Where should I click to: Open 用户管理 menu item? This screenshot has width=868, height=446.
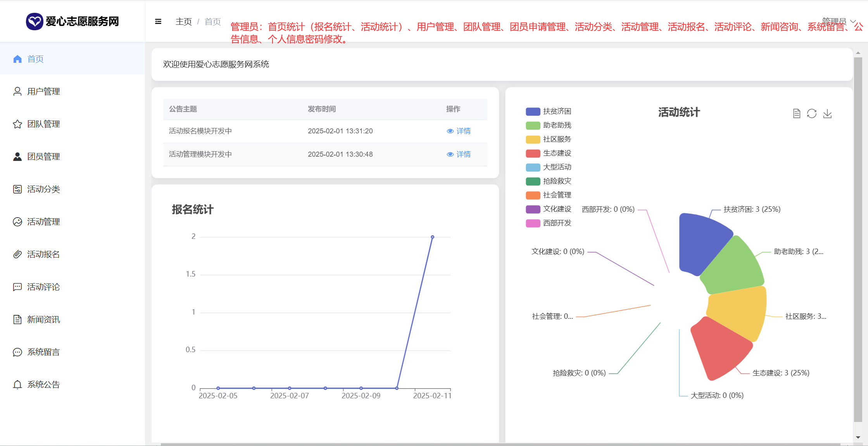43,92
